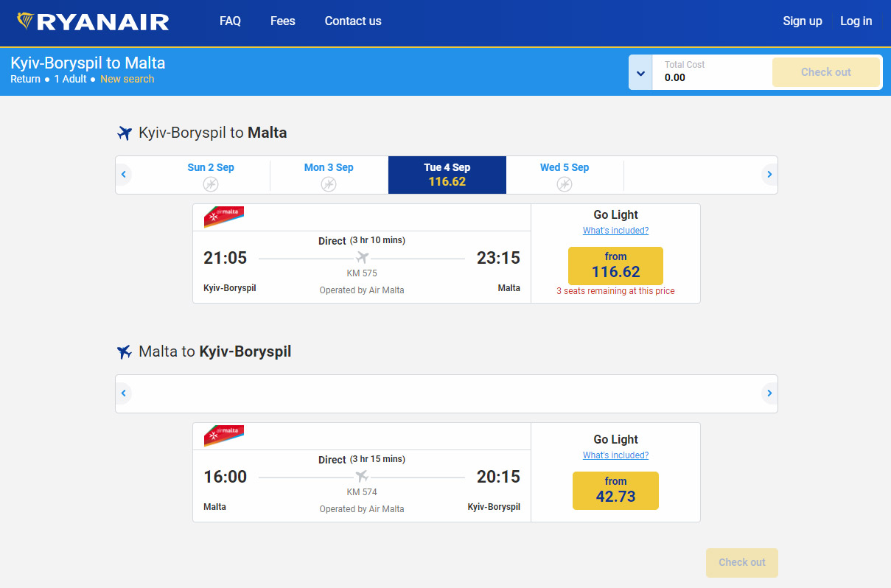The image size is (891, 588).
Task: Open Contact us page
Action: click(x=353, y=21)
